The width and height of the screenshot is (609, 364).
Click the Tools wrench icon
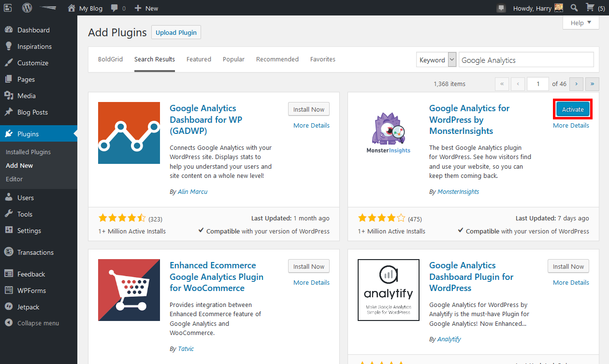point(9,214)
